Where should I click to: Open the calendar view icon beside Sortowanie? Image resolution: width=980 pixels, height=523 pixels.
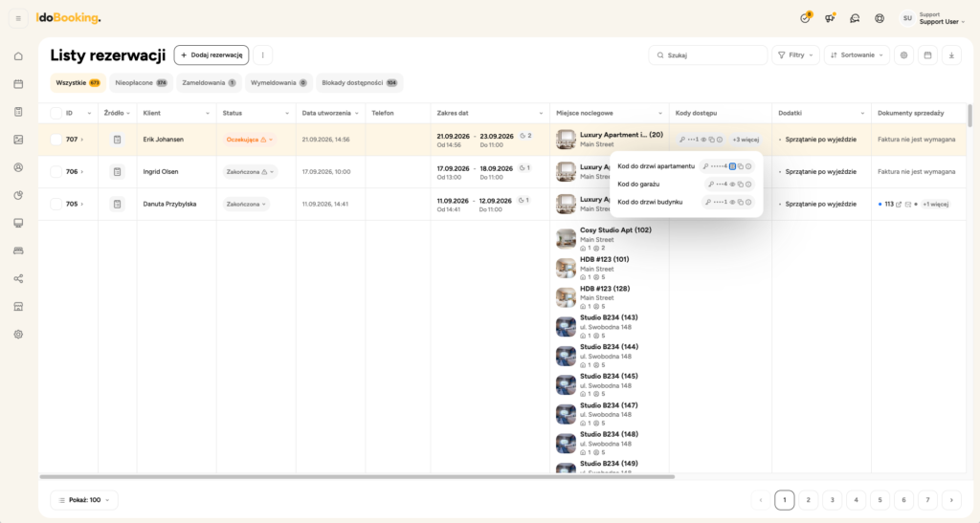[927, 54]
